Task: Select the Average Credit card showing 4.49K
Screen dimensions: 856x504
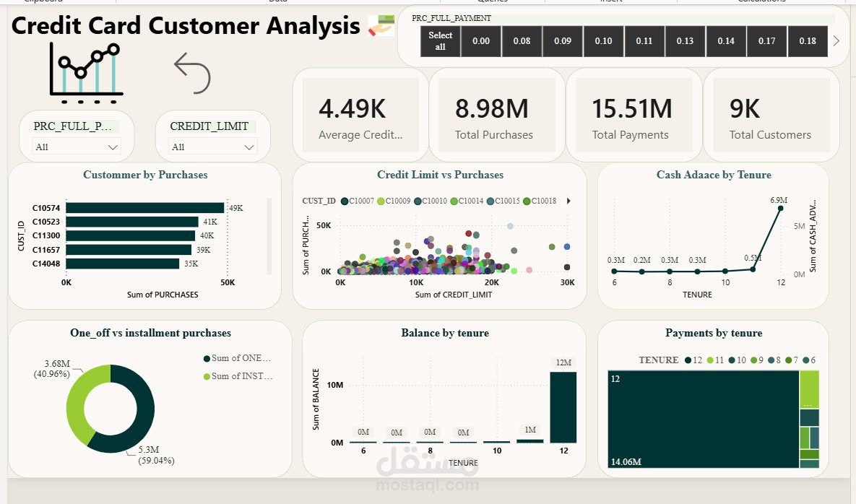Action: pos(360,115)
